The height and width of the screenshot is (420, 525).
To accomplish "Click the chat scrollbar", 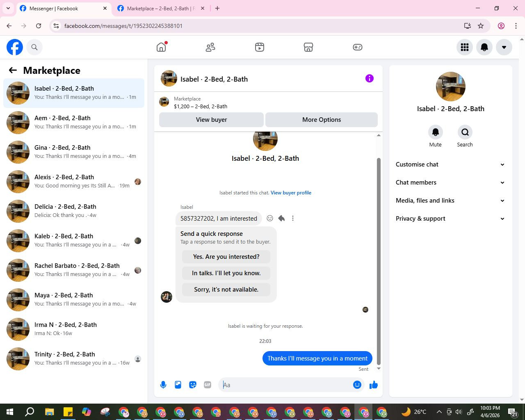I will pos(379,261).
